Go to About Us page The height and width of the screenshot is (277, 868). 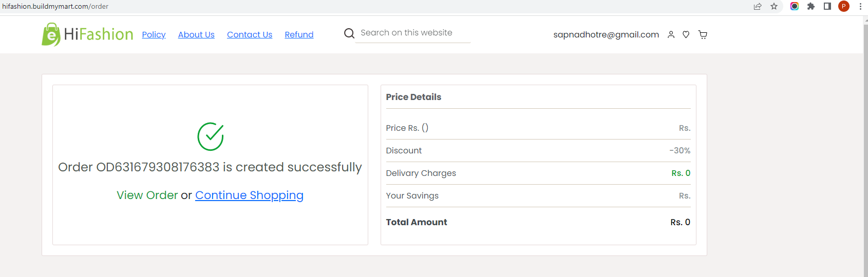[196, 34]
